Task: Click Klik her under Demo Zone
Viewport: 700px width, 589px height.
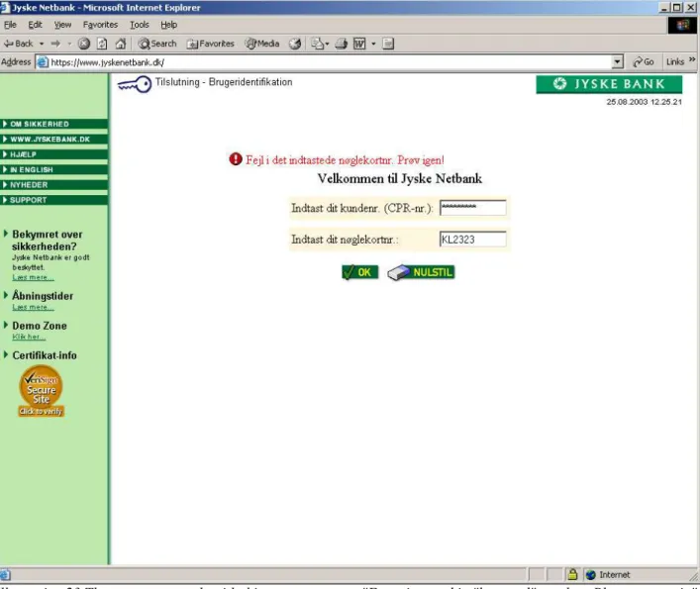Action: click(x=29, y=337)
